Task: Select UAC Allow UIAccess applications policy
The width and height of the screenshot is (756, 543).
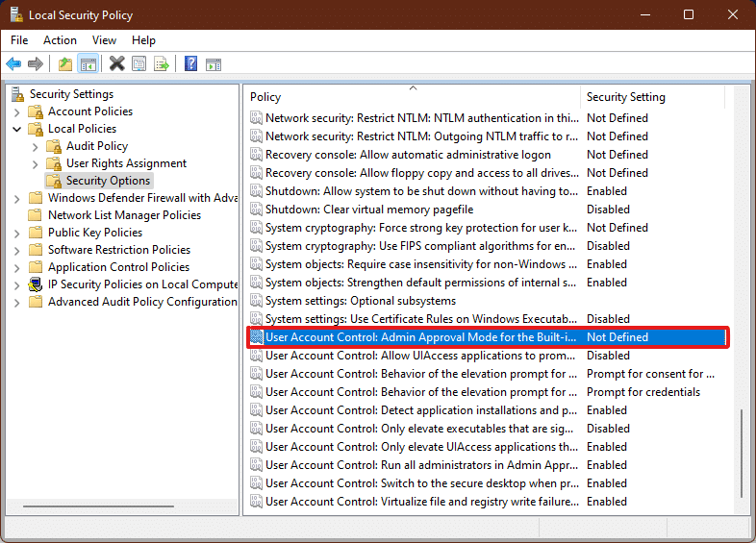Action: (x=488, y=356)
